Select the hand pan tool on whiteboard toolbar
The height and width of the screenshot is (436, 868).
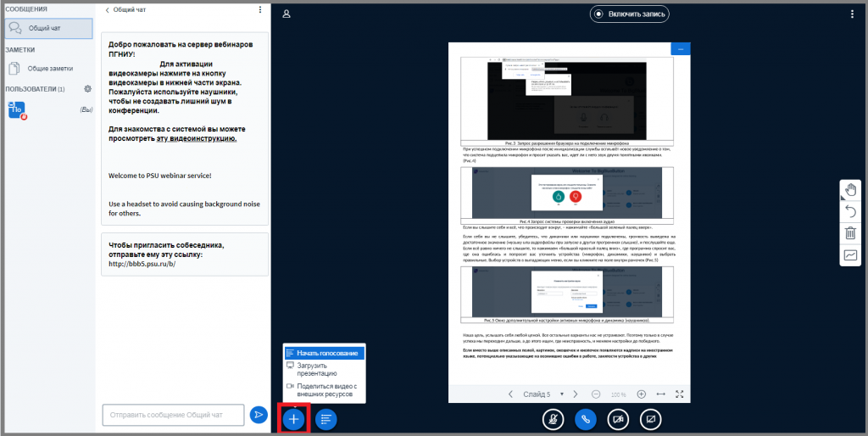850,190
